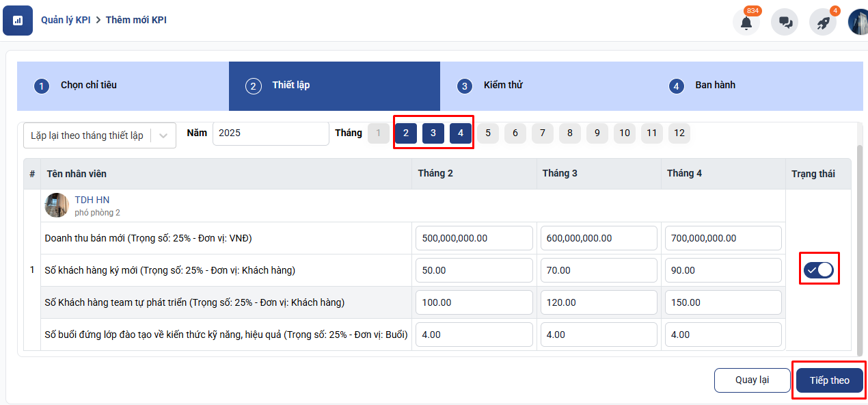Open the notifications bell icon

point(746,23)
